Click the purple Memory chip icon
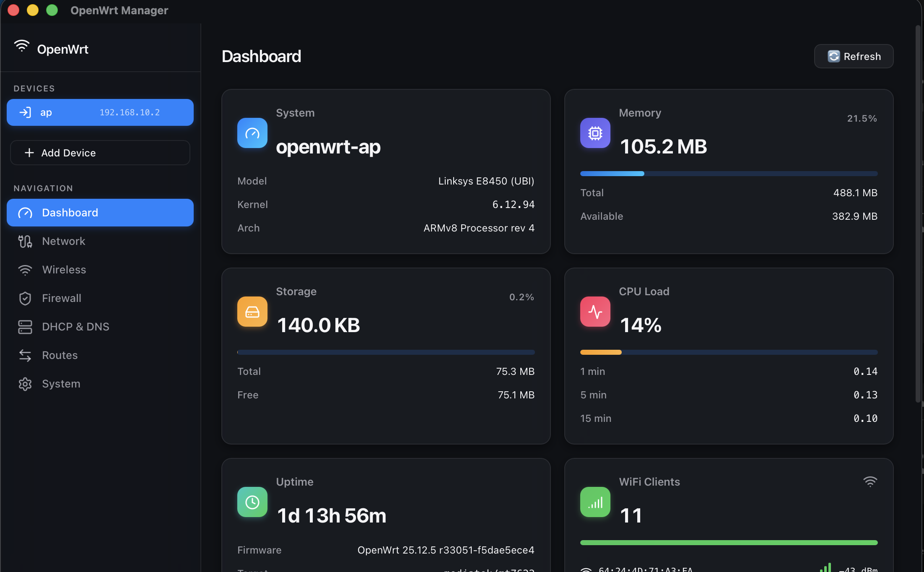924x572 pixels. (x=595, y=133)
